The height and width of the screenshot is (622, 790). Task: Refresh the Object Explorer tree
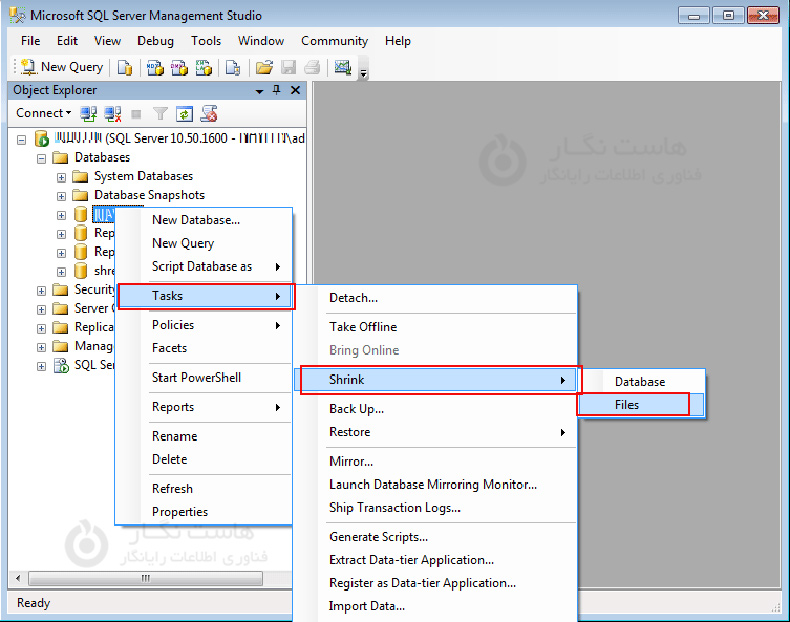click(x=184, y=113)
